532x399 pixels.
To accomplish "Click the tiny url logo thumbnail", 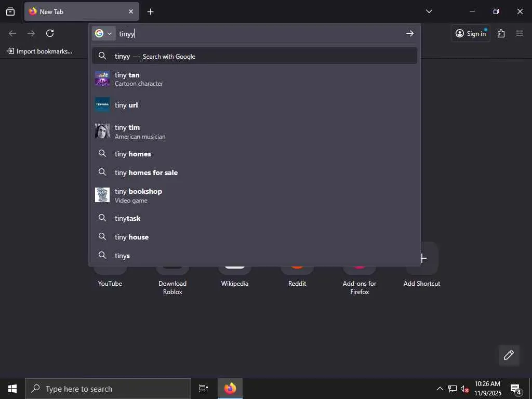I will pyautogui.click(x=102, y=105).
